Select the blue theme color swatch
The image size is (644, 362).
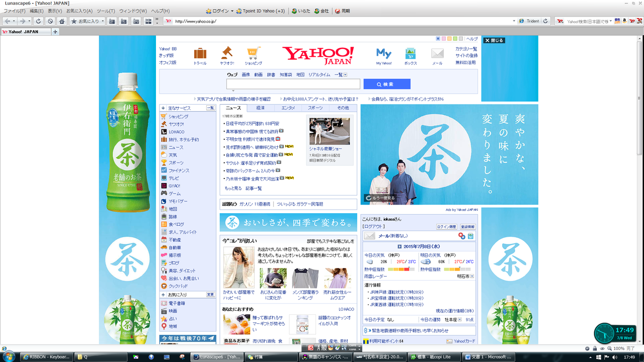pyautogui.click(x=438, y=39)
